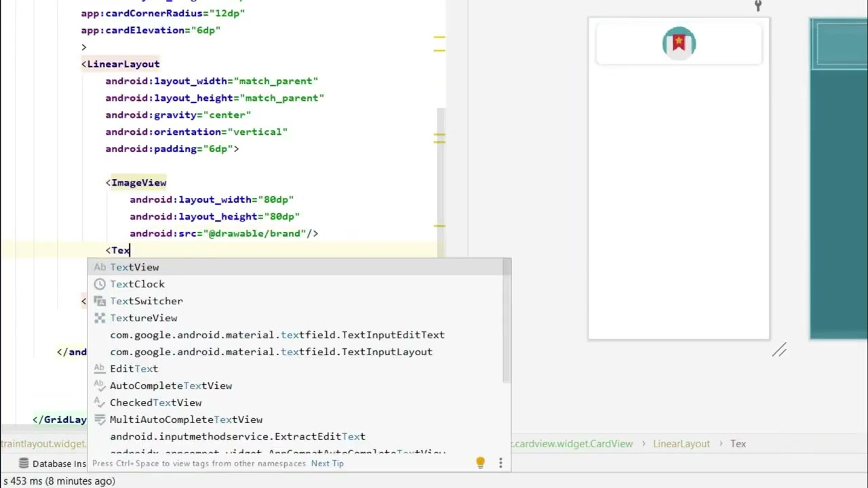
Task: Click the "@drawable/brand" value
Action: [254, 234]
